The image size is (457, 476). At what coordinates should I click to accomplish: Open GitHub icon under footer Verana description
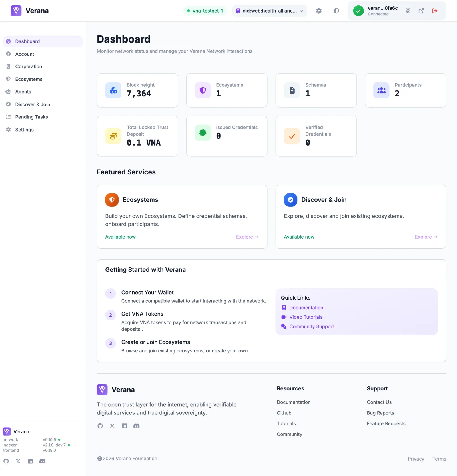click(100, 426)
